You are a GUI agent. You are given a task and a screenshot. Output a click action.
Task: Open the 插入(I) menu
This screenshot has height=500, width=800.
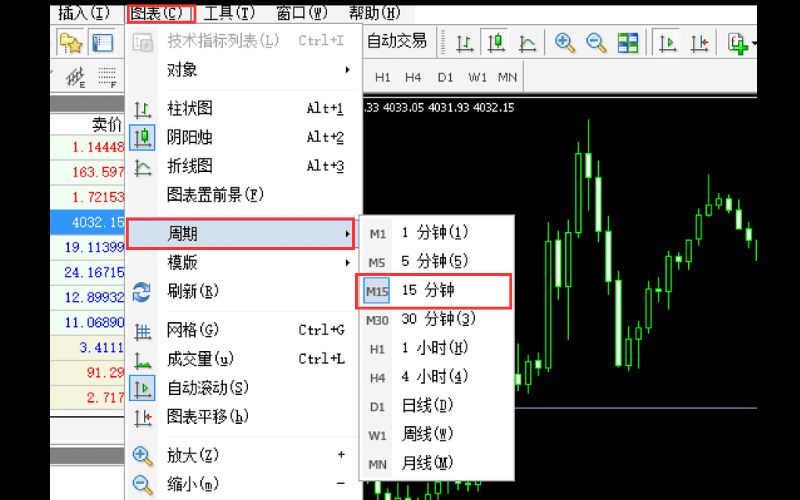84,13
